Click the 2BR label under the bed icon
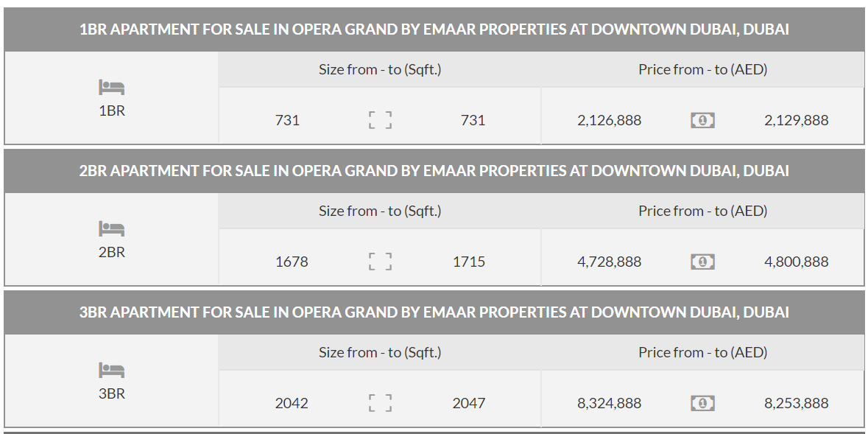 click(x=112, y=252)
